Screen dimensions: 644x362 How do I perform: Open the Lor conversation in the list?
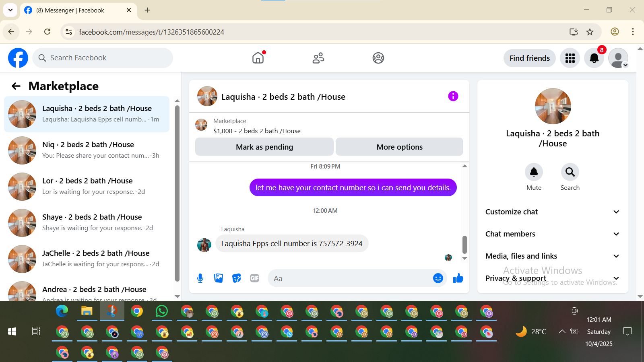(87, 187)
